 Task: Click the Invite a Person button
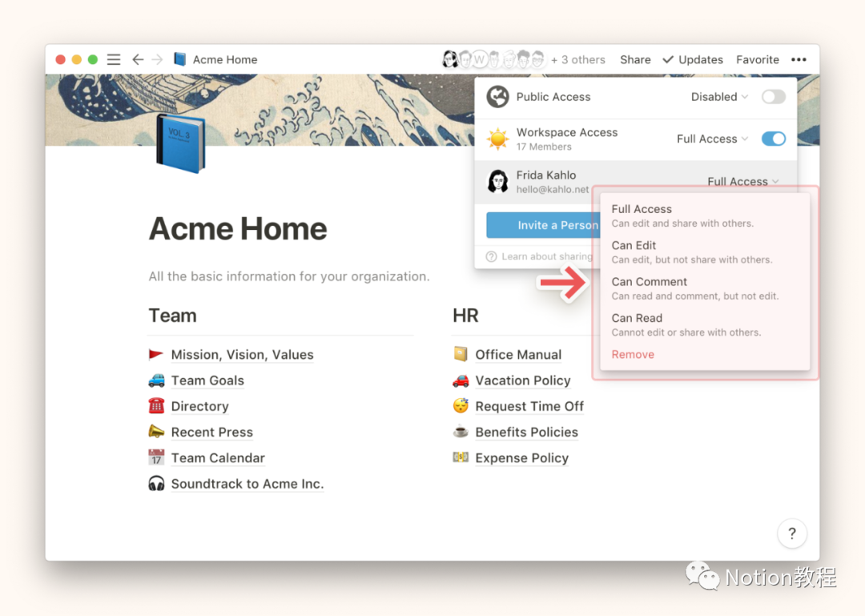point(542,225)
